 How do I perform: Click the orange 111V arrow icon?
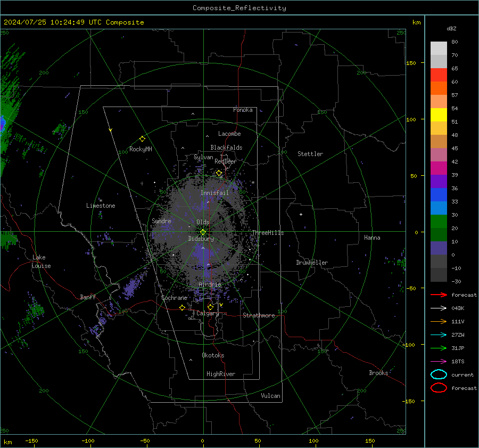(x=439, y=321)
